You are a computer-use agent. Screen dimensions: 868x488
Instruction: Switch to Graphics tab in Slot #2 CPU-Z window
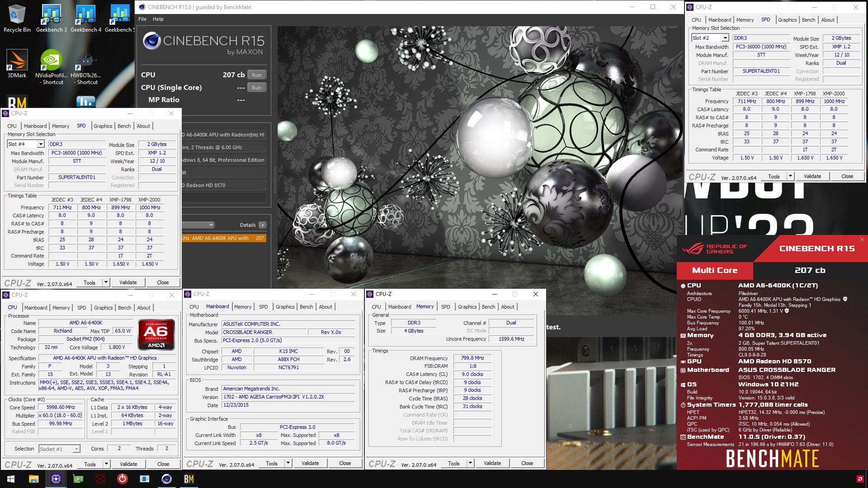[x=787, y=20]
